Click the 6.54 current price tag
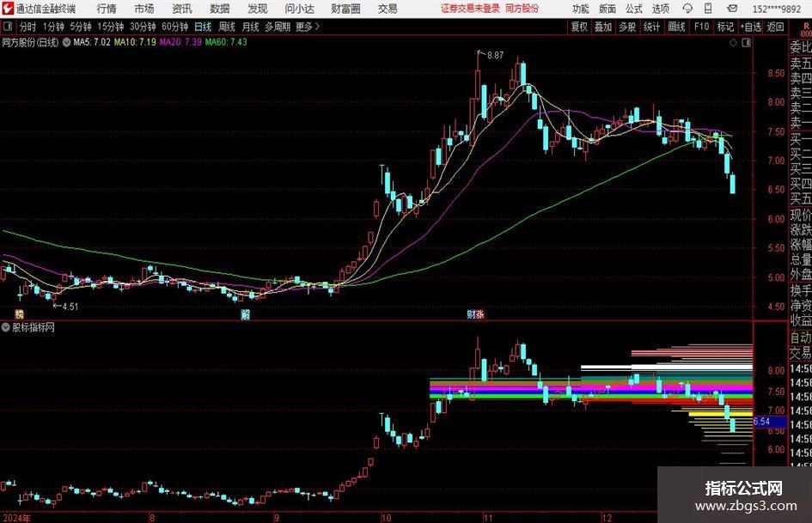The width and height of the screenshot is (812, 523). (x=770, y=422)
